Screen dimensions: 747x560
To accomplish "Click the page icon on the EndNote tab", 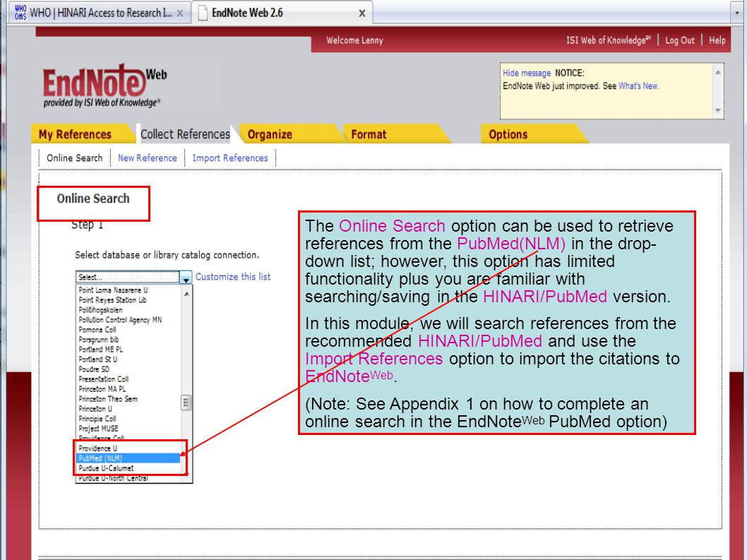I will coord(203,13).
